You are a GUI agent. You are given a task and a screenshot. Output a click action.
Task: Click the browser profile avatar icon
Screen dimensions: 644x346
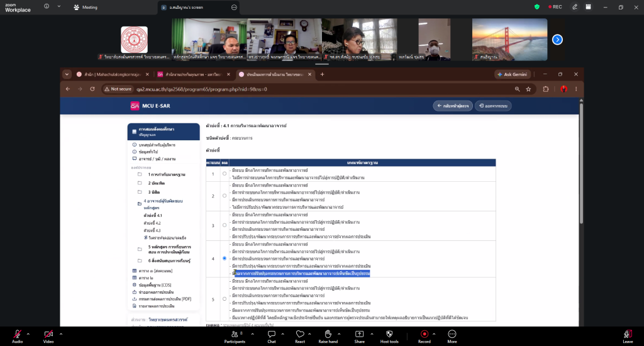[564, 89]
